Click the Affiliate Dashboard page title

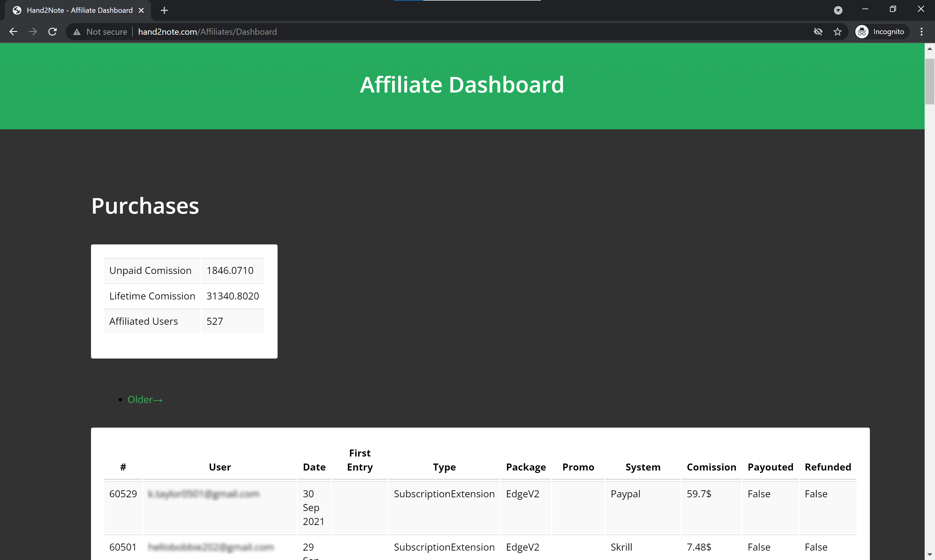[x=462, y=85]
